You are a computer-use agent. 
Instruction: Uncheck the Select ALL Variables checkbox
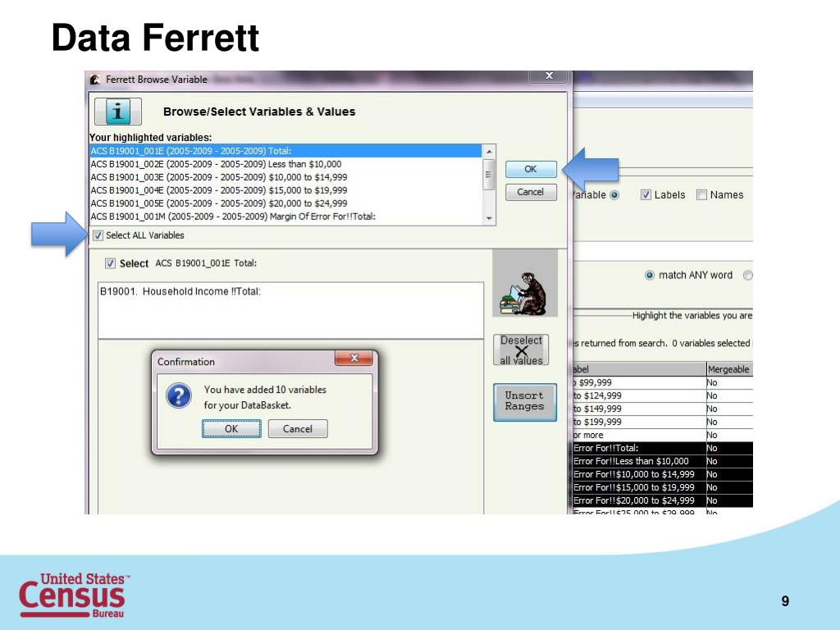coord(98,235)
